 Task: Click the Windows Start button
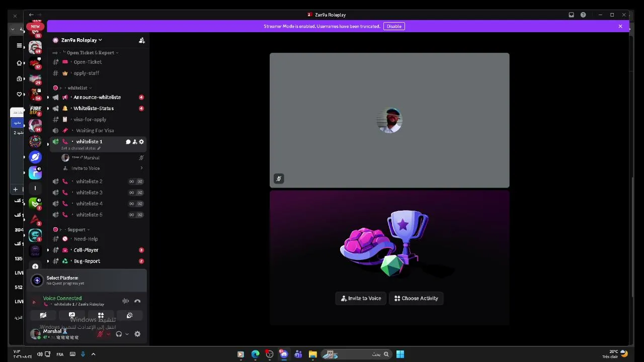pyautogui.click(x=400, y=354)
